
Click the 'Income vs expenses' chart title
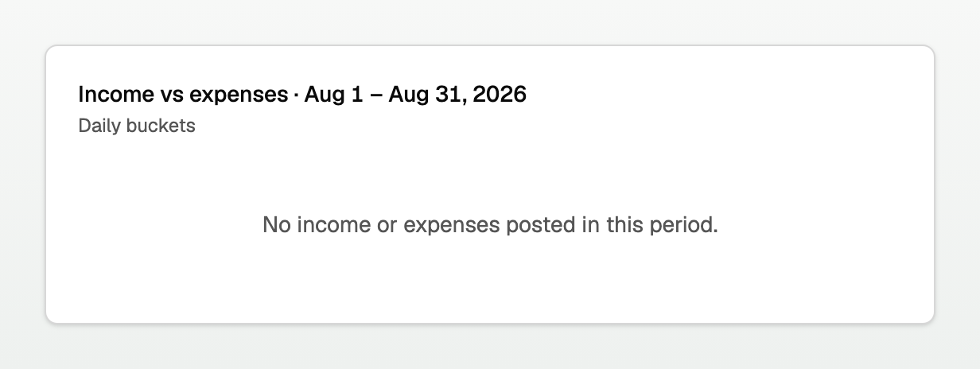pos(183,95)
